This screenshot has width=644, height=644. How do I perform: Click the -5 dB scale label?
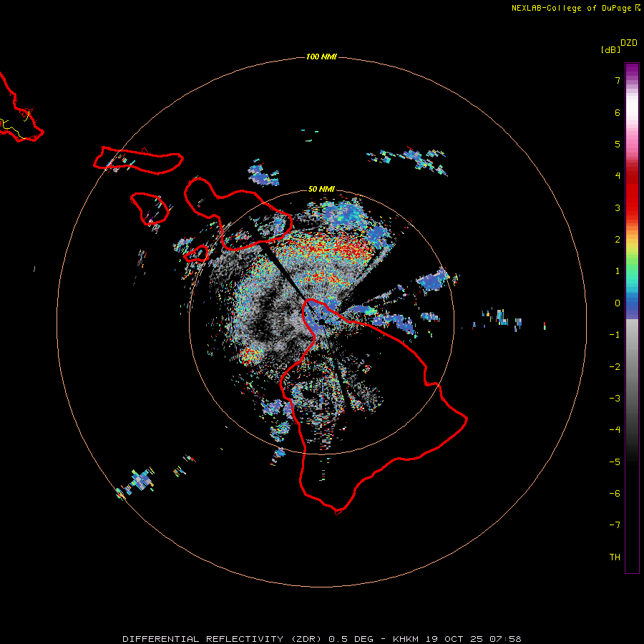coord(615,462)
